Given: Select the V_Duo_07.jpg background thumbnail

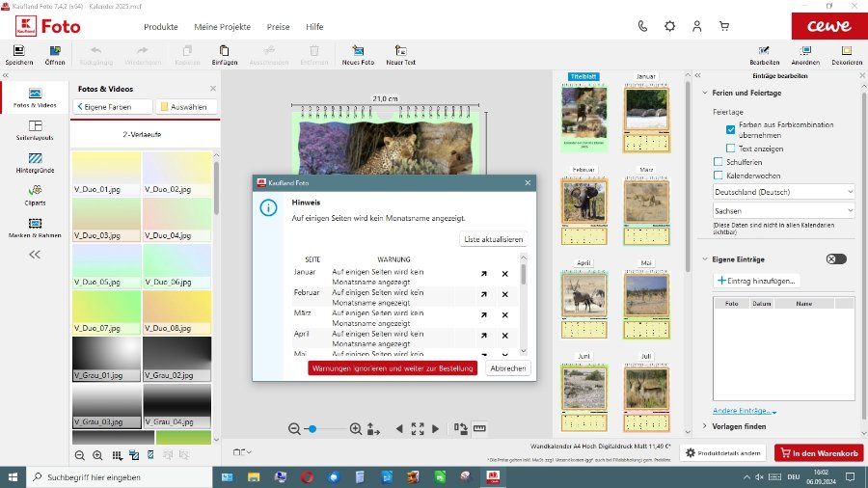Looking at the screenshot, I should coord(106,307).
